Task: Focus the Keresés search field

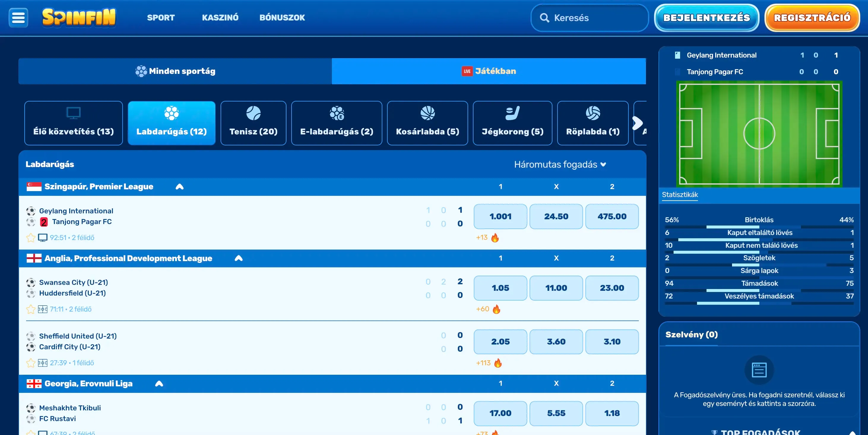Action: [x=590, y=18]
